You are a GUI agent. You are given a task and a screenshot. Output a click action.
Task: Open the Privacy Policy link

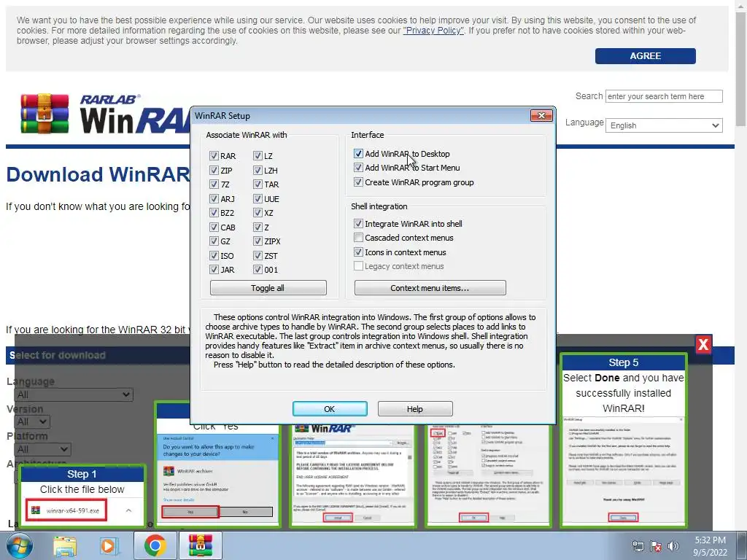[x=433, y=31]
